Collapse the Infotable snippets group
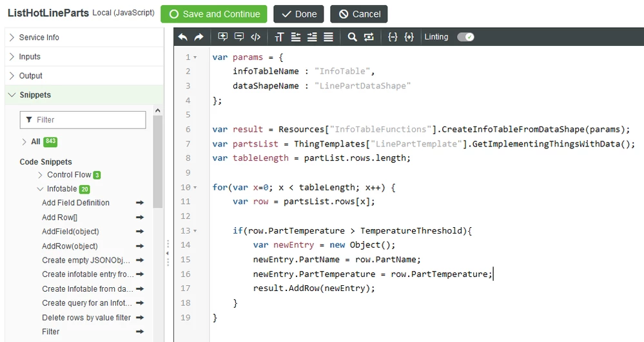The height and width of the screenshot is (342, 644). [x=40, y=189]
